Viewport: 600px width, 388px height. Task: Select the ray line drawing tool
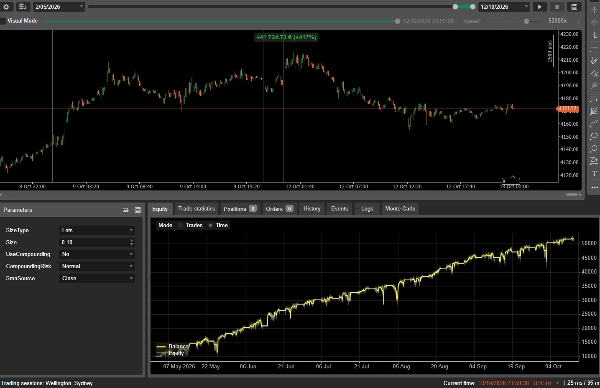594,73
